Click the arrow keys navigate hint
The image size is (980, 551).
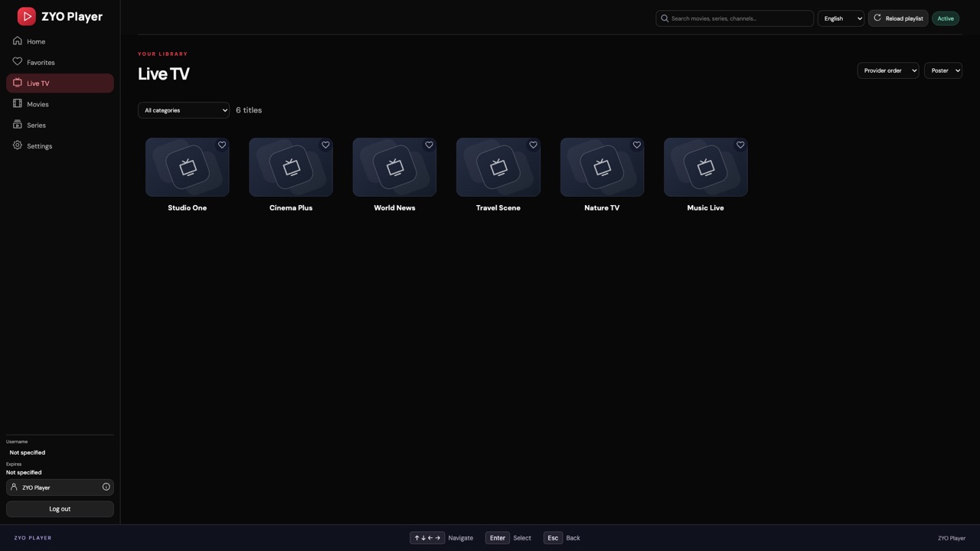[x=427, y=538]
